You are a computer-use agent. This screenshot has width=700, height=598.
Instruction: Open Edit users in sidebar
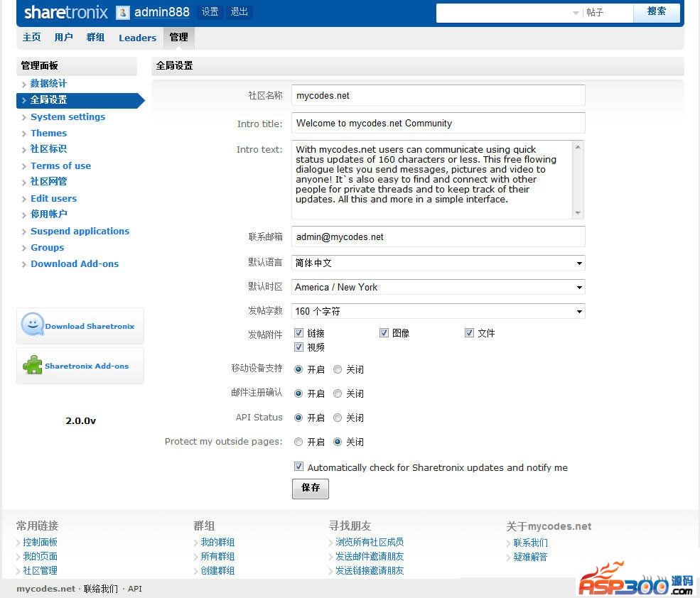click(x=53, y=199)
